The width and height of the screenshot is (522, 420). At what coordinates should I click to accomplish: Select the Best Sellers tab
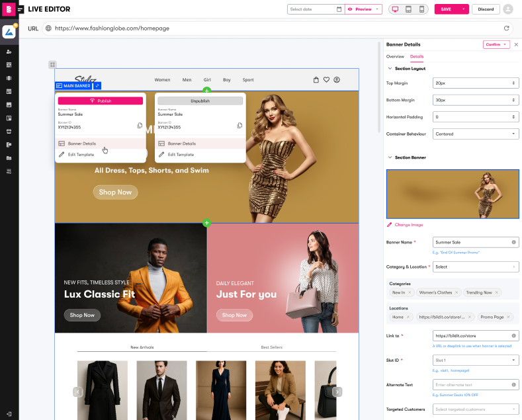click(x=272, y=347)
